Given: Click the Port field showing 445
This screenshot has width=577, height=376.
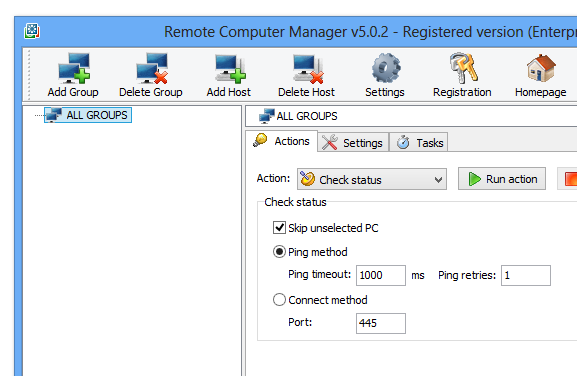Looking at the screenshot, I should (381, 323).
